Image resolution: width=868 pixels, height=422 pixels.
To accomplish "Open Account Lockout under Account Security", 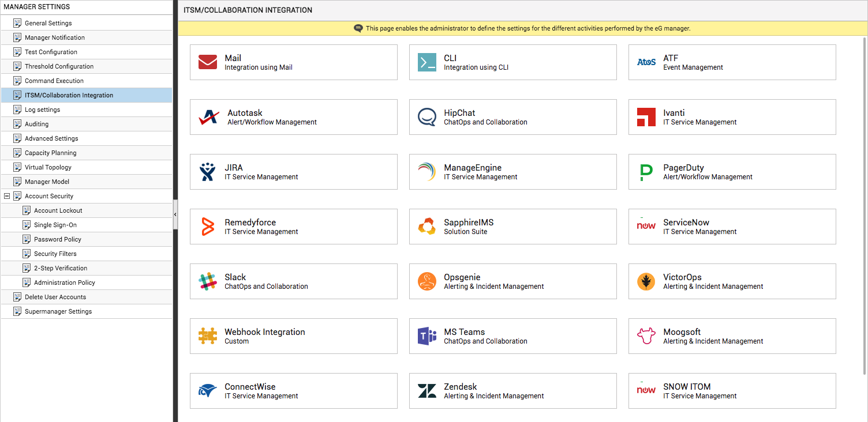I will [x=58, y=210].
